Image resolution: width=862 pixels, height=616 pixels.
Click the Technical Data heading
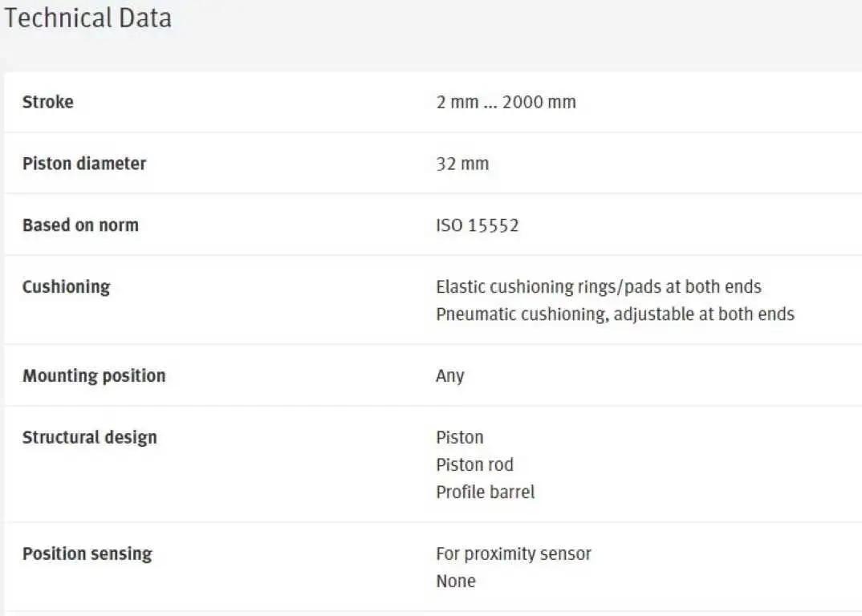(x=88, y=18)
